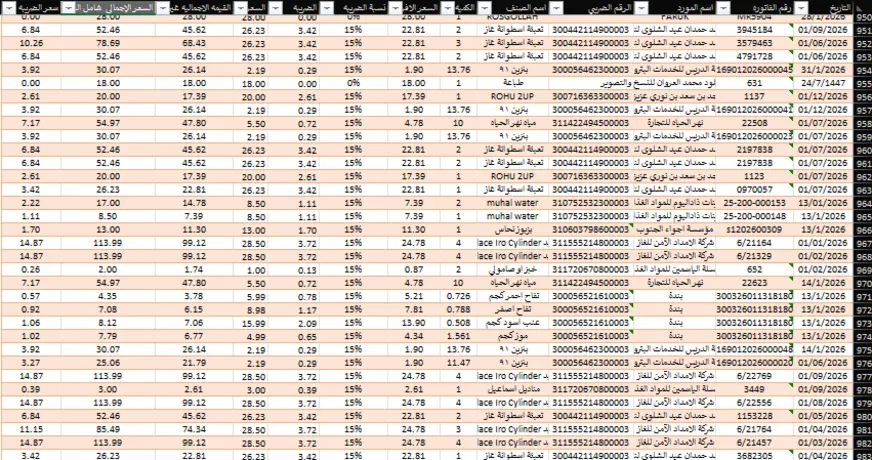Click item name cell تفاح اصفر

click(x=512, y=310)
